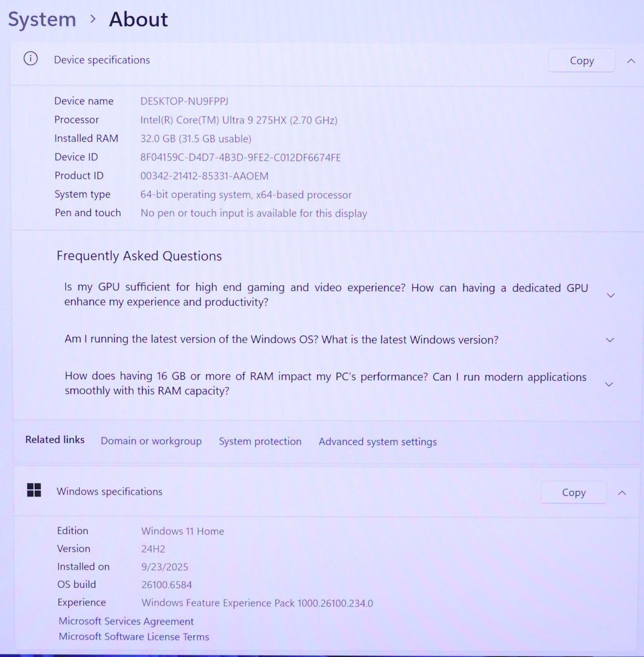The image size is (644, 657).
Task: Click the device name DESKTOP-NU9FPPJ
Action: click(184, 101)
